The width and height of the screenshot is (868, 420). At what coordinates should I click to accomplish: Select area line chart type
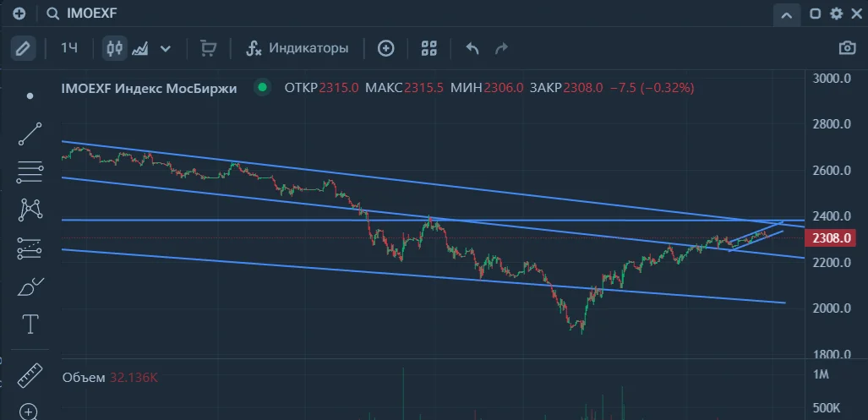coord(139,49)
